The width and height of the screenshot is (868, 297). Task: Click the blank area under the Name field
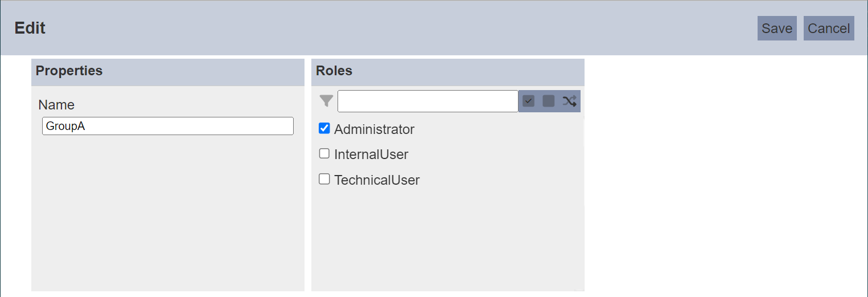pos(168,214)
